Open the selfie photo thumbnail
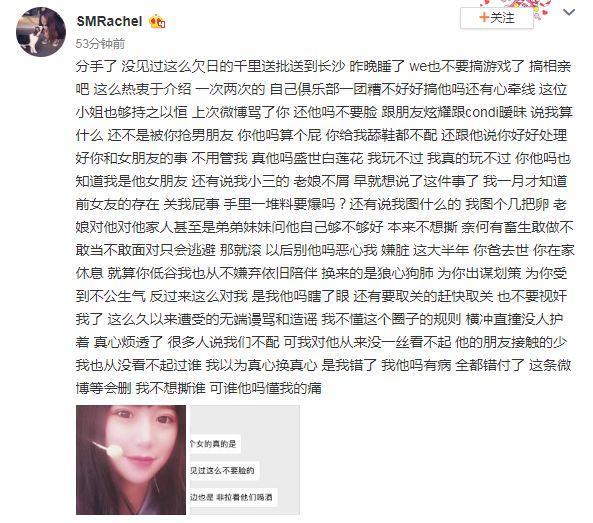This screenshot has width=593, height=523. [131, 460]
